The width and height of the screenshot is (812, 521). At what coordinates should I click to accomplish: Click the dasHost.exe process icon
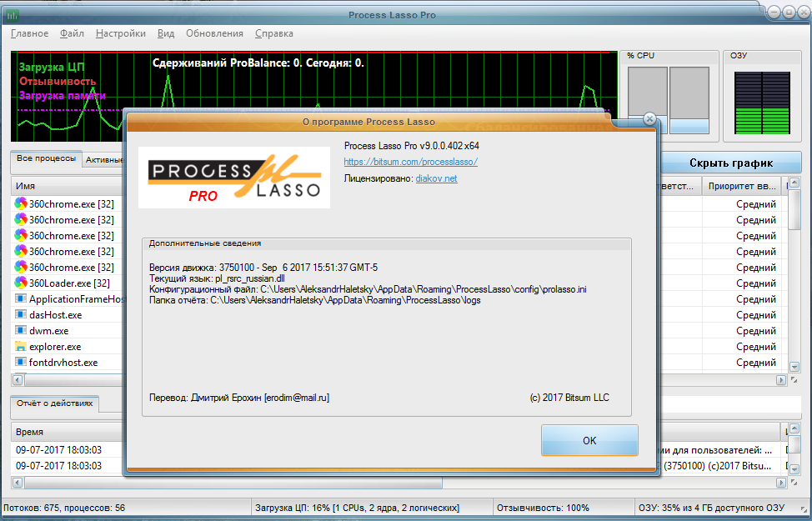coord(21,314)
